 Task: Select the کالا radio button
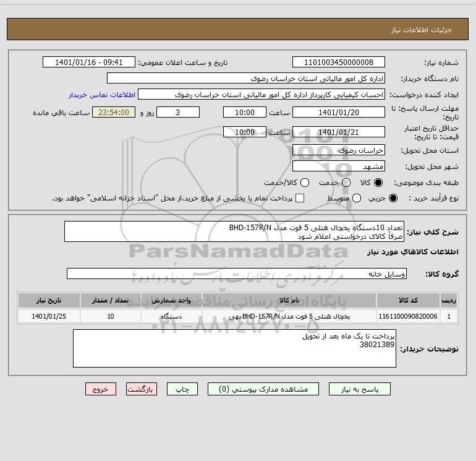(x=378, y=183)
